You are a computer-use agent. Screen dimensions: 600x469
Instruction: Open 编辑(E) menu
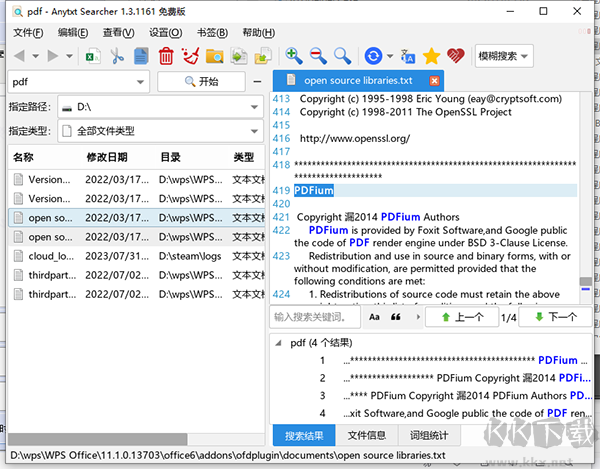pyautogui.click(x=73, y=33)
